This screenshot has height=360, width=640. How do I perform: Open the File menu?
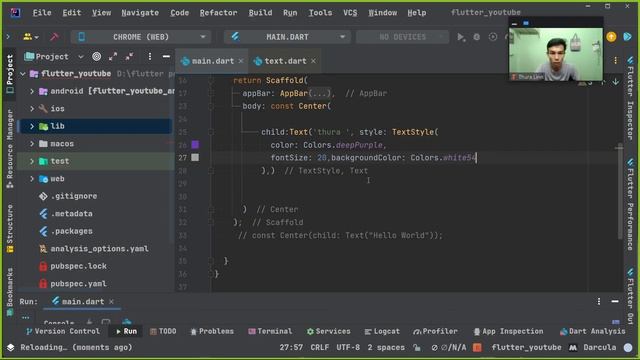(42, 13)
